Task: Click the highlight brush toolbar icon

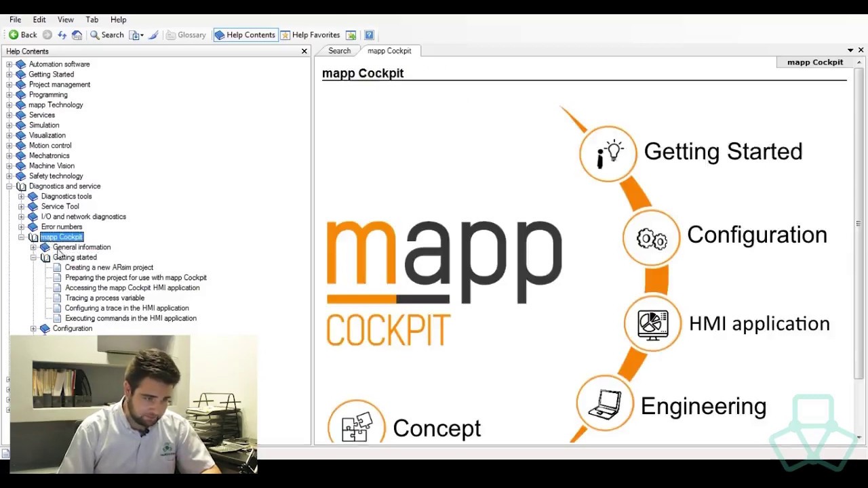Action: click(x=154, y=35)
